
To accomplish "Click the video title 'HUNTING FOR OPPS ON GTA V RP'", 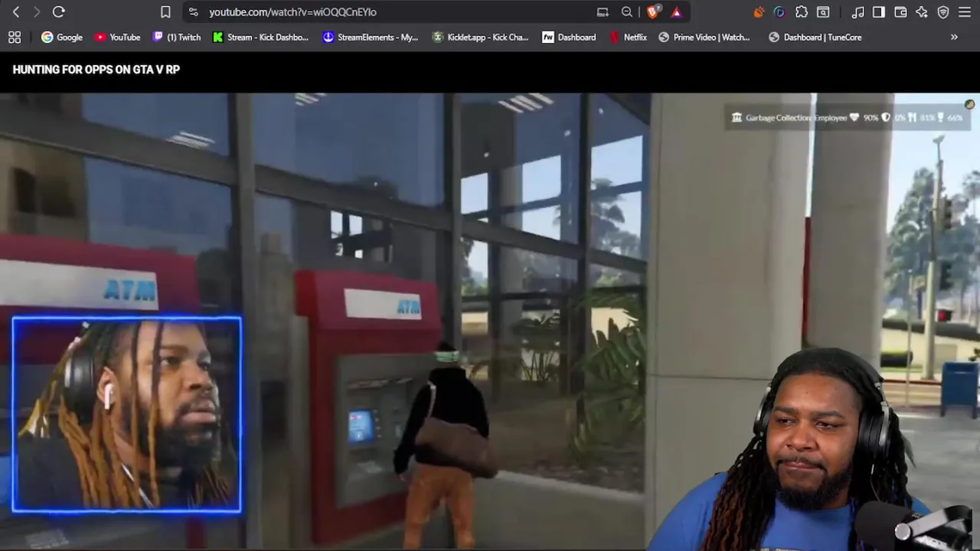I will coord(96,69).
